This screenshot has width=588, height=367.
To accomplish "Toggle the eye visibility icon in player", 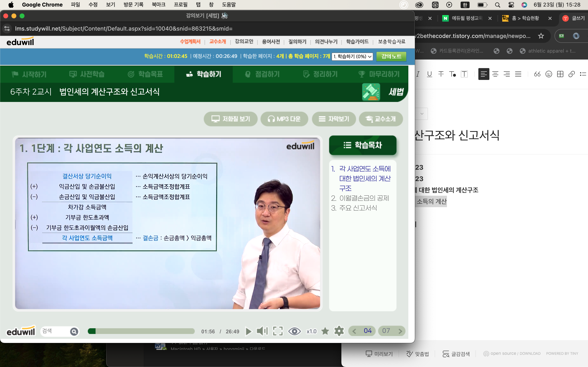I will click(294, 331).
